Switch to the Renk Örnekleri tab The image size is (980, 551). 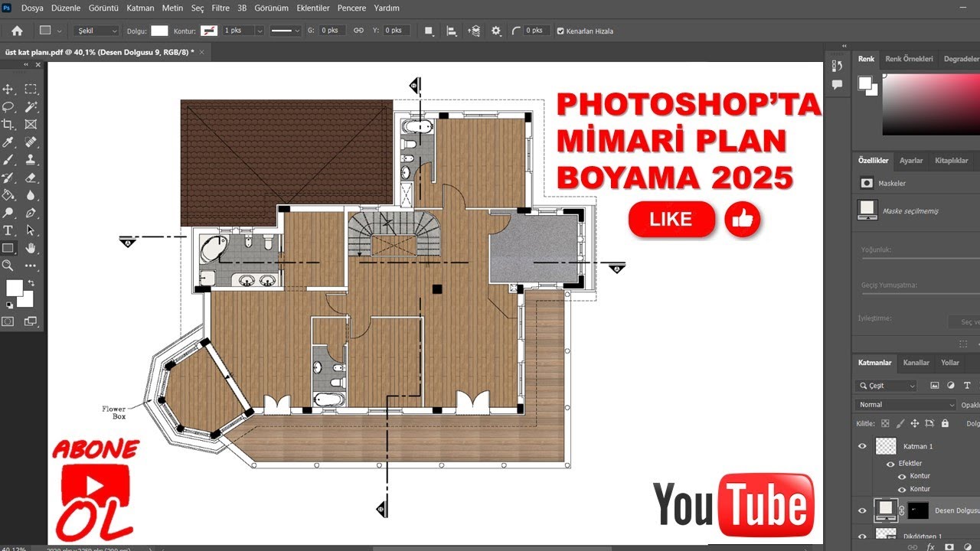click(909, 59)
